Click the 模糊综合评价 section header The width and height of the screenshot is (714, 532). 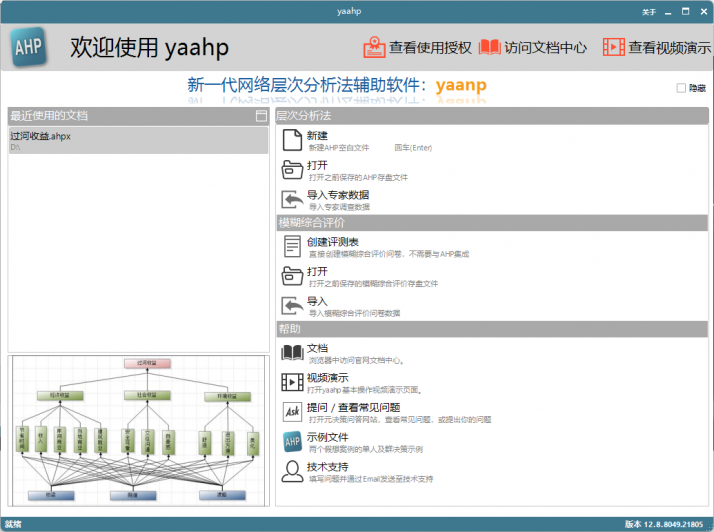492,223
